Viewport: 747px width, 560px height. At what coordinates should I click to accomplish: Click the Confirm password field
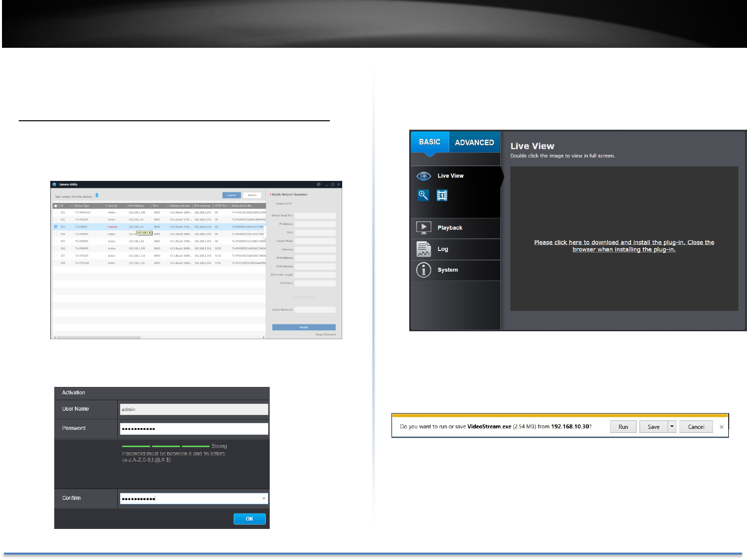click(194, 498)
